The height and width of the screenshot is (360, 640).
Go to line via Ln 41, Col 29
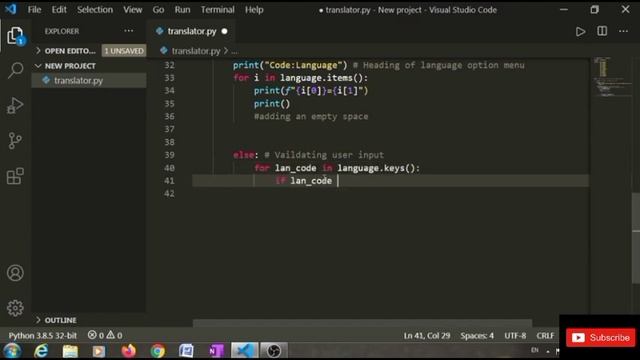(x=427, y=336)
